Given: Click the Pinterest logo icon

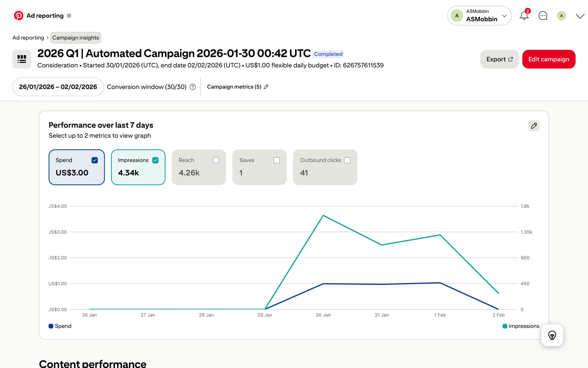Looking at the screenshot, I should [18, 16].
